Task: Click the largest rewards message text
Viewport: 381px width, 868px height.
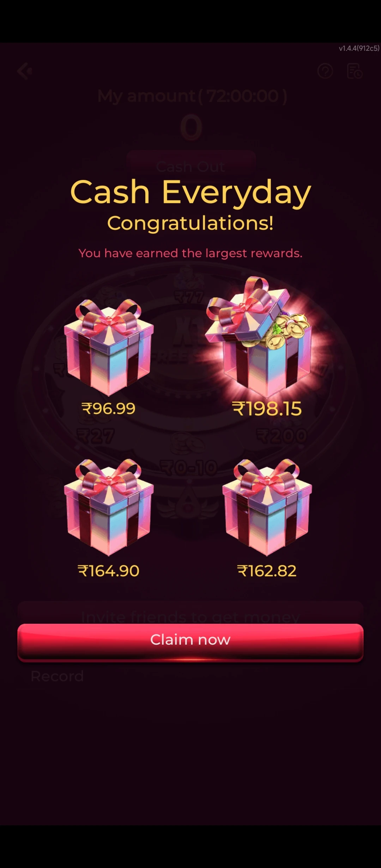Action: coord(190,253)
